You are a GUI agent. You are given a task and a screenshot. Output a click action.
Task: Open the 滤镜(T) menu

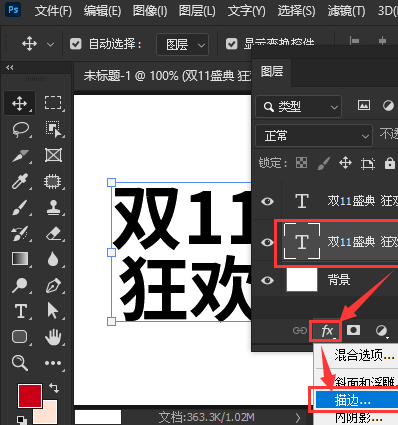coord(346,11)
